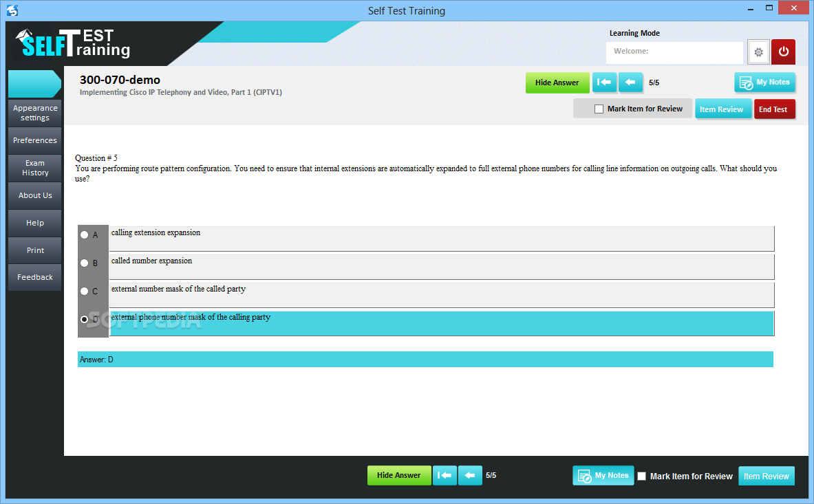The height and width of the screenshot is (504, 814).
Task: Click the 'Answer: D' bar
Action: 425,360
